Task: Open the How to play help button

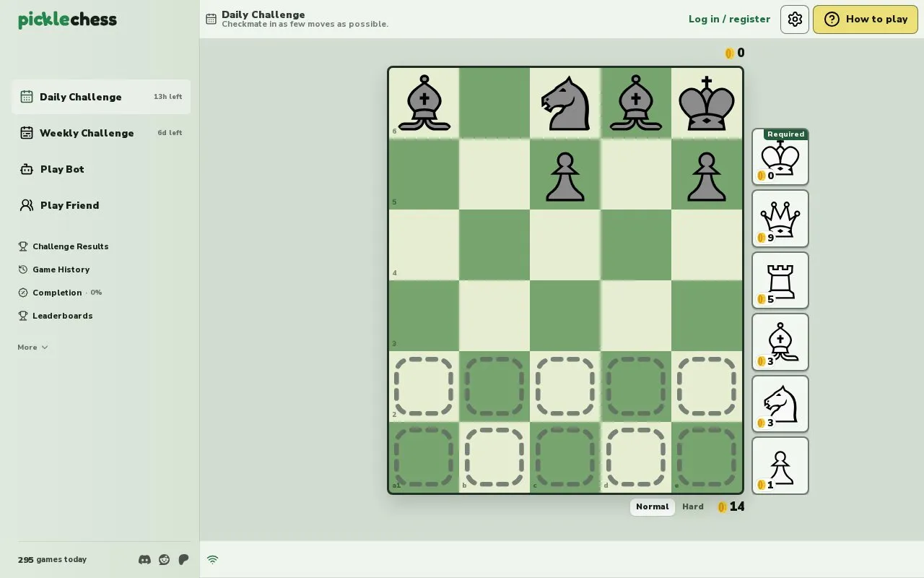Action: (866, 20)
